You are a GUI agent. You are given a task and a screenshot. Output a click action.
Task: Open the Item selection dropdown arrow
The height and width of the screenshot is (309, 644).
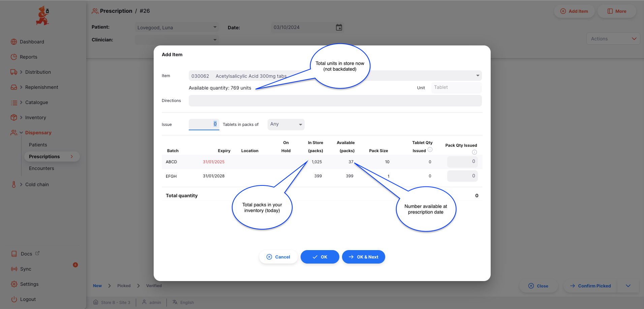pos(478,76)
